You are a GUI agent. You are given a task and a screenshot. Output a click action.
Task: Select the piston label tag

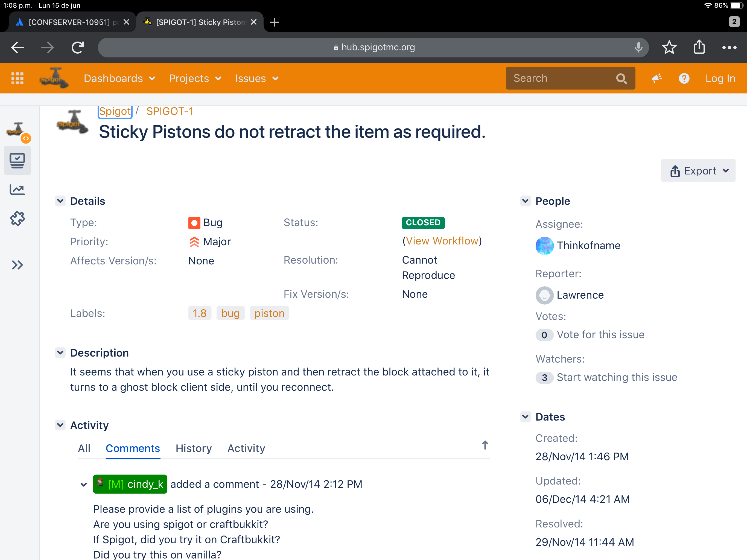coord(269,313)
